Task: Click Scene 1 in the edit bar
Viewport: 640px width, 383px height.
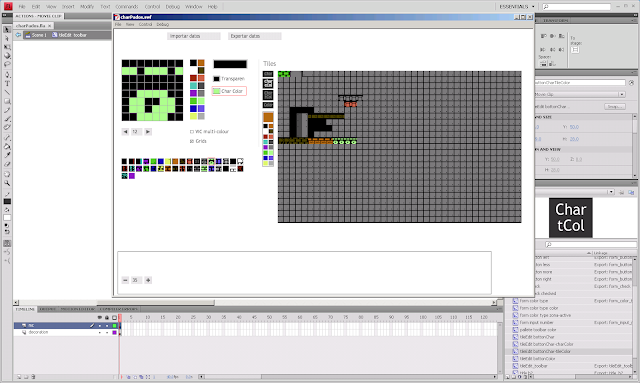Action: (36, 35)
